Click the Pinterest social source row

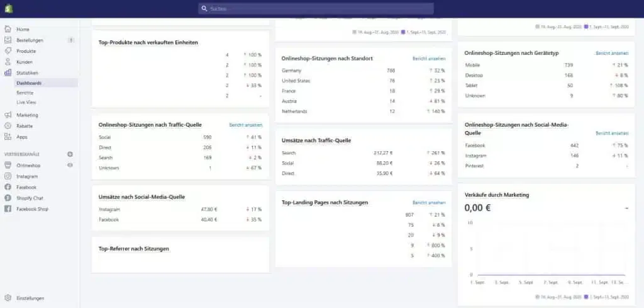547,166
